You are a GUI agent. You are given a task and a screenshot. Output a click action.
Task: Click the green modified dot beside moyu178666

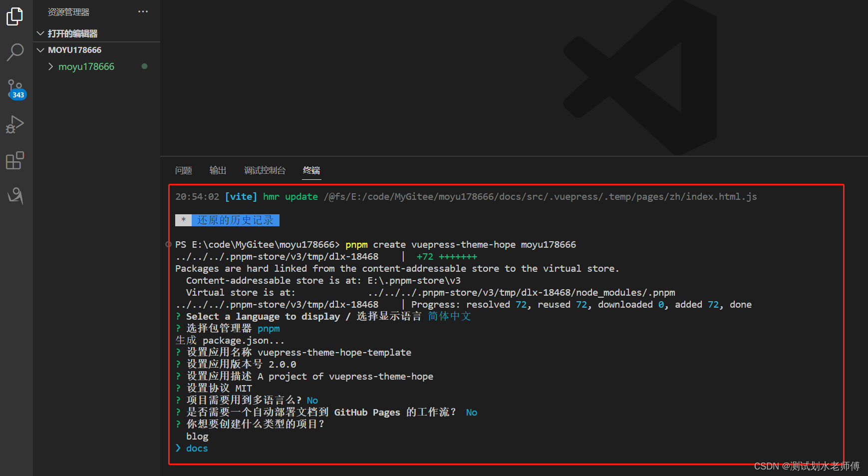pyautogui.click(x=144, y=66)
